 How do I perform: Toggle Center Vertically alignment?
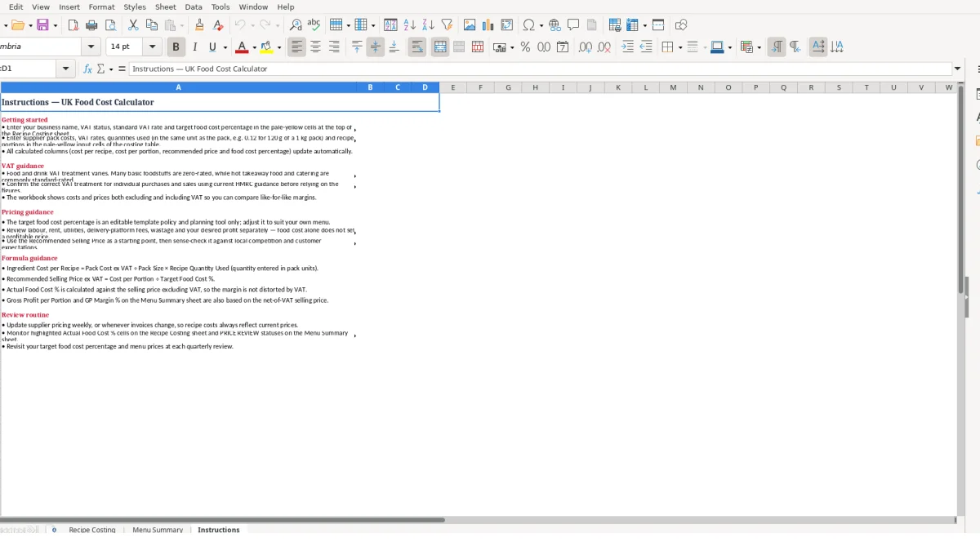[x=376, y=47]
